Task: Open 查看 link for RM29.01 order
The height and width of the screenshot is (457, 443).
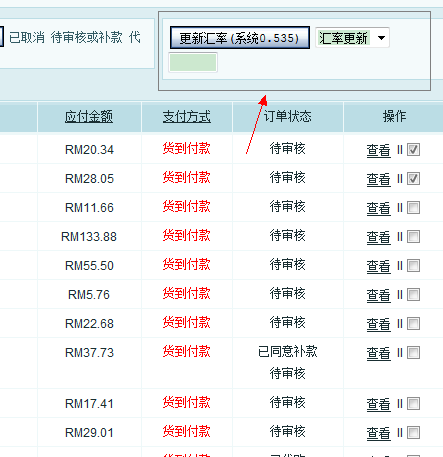Action: 379,433
